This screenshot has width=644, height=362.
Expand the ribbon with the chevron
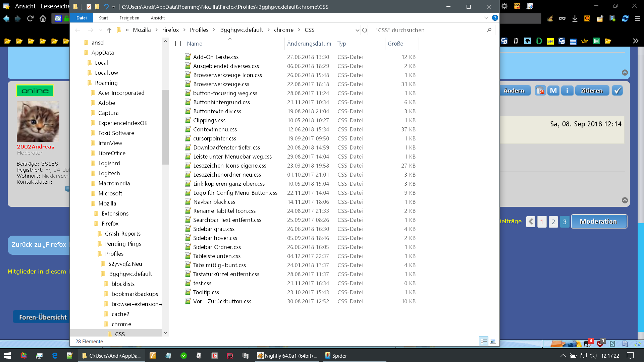point(486,18)
